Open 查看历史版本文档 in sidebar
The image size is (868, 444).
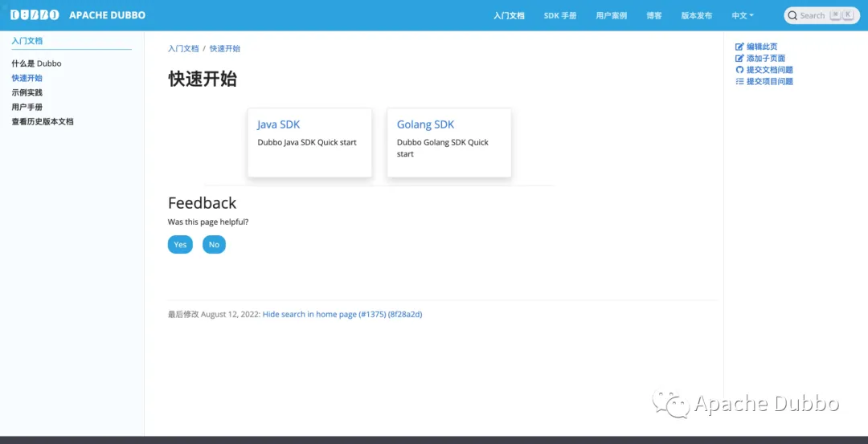43,122
